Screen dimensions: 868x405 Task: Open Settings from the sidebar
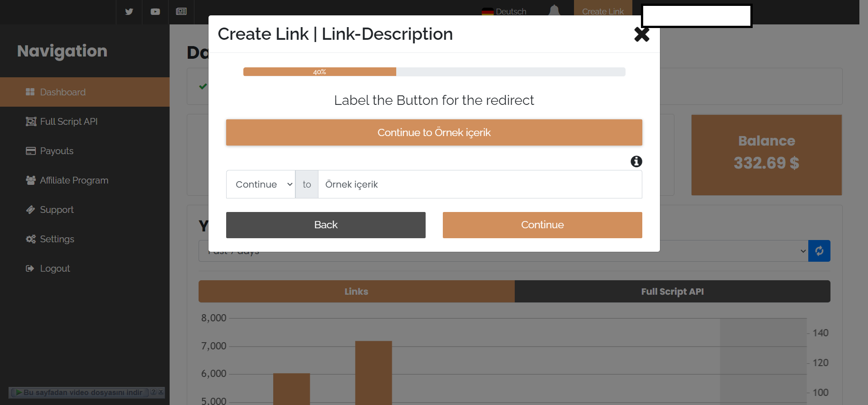[57, 239]
